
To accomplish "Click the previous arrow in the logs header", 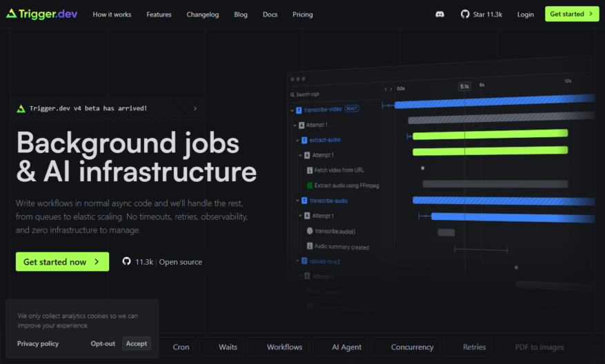I will point(386,89).
